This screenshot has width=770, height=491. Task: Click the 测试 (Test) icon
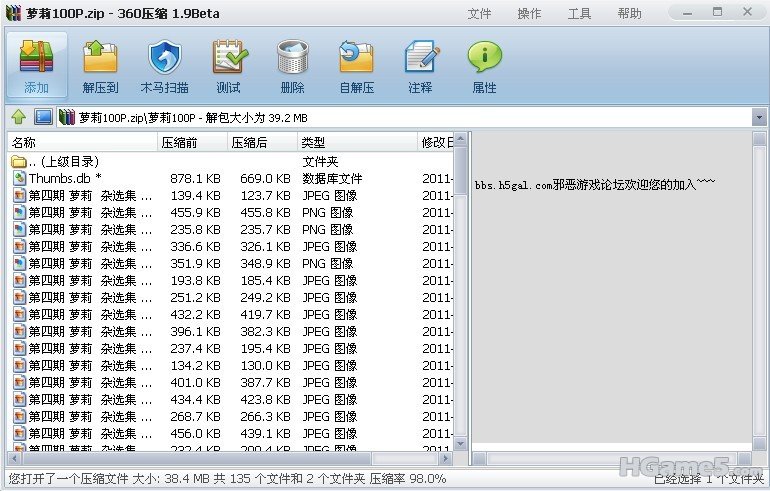[229, 58]
